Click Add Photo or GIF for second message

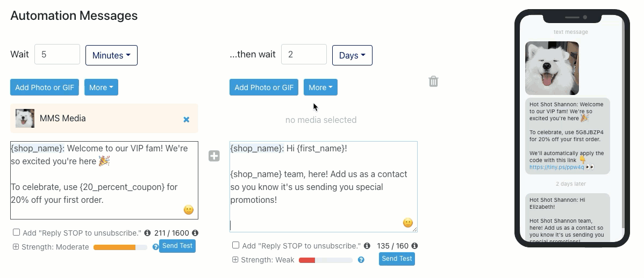tap(264, 87)
